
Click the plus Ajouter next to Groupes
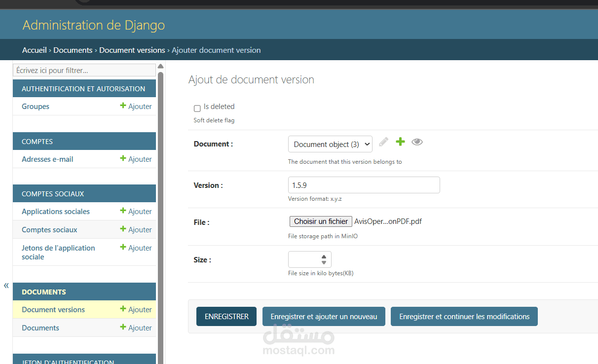(x=136, y=107)
